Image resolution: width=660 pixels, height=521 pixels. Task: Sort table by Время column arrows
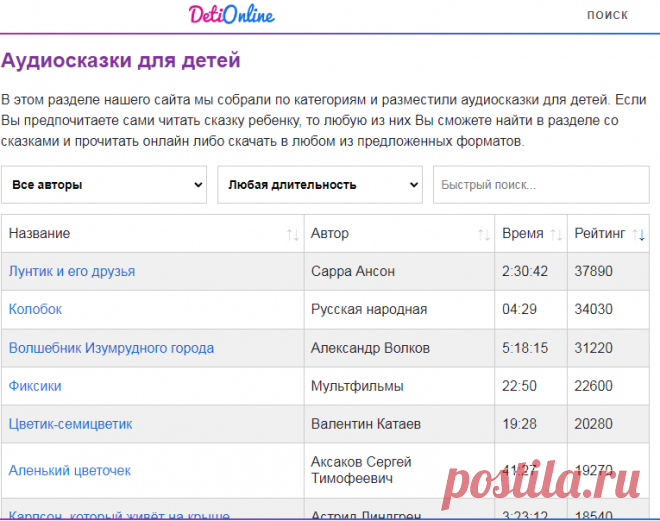[x=556, y=234]
